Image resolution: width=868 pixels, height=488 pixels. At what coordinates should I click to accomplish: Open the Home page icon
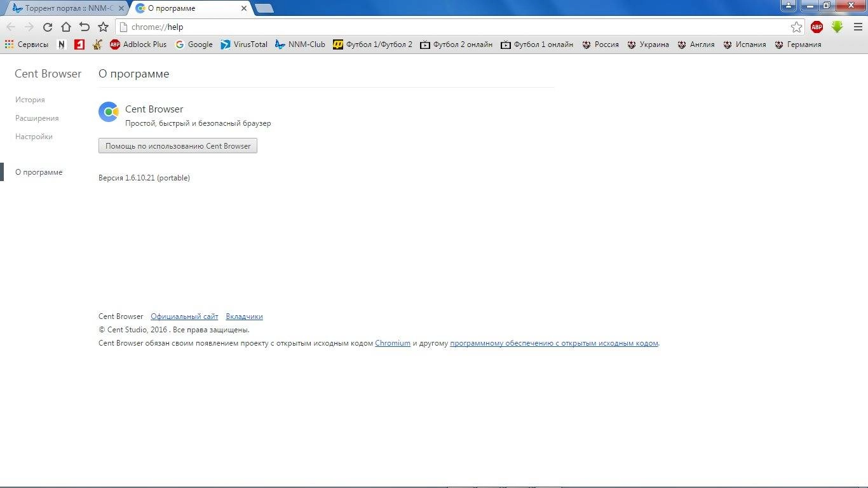65,27
